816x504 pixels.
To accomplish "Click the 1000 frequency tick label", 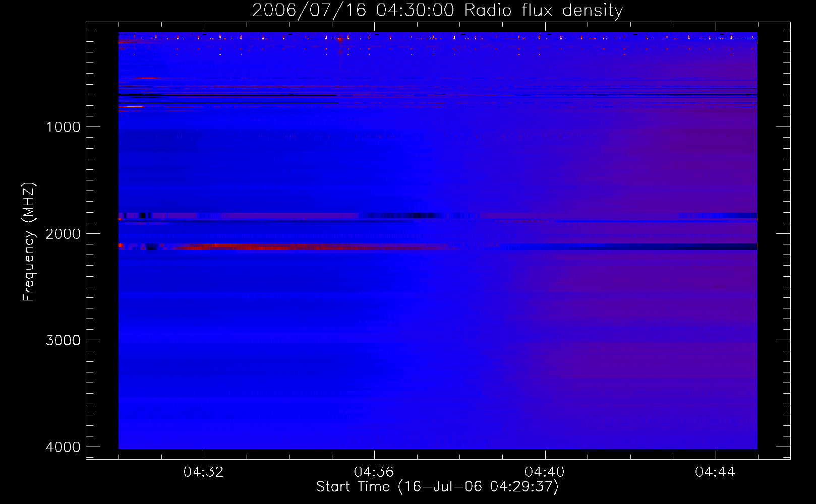I will pos(63,127).
